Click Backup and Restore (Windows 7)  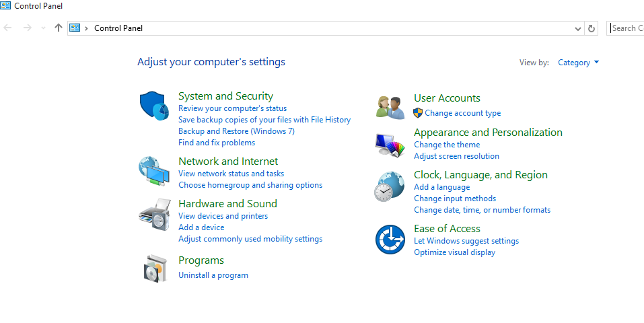[x=236, y=131]
